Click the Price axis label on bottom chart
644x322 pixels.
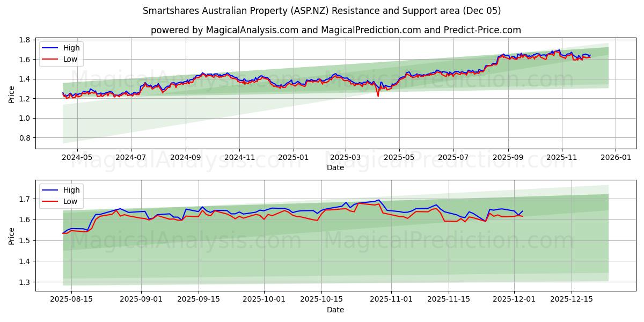(12, 236)
